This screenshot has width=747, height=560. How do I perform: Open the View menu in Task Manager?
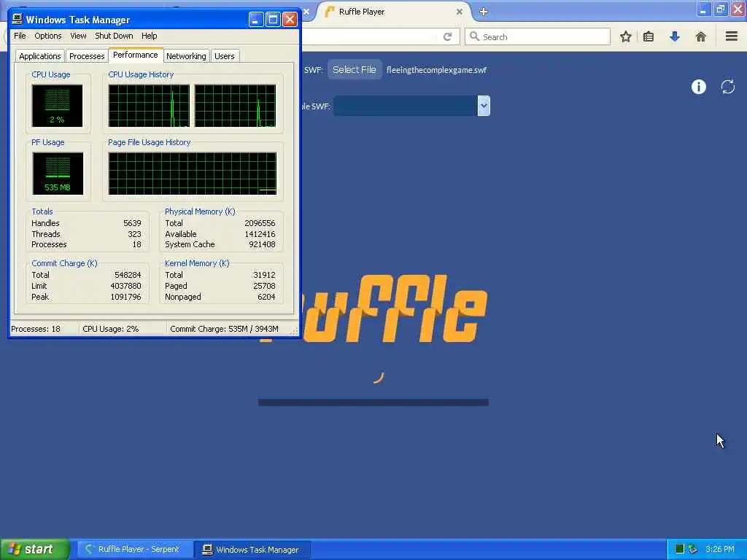pos(78,36)
